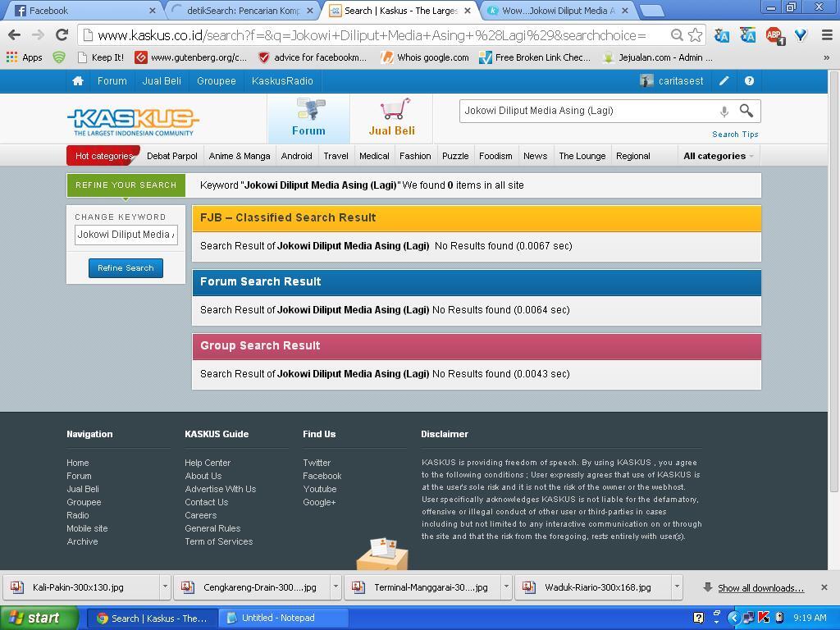The height and width of the screenshot is (630, 840).
Task: Open Term of Services footer link
Action: coord(218,541)
